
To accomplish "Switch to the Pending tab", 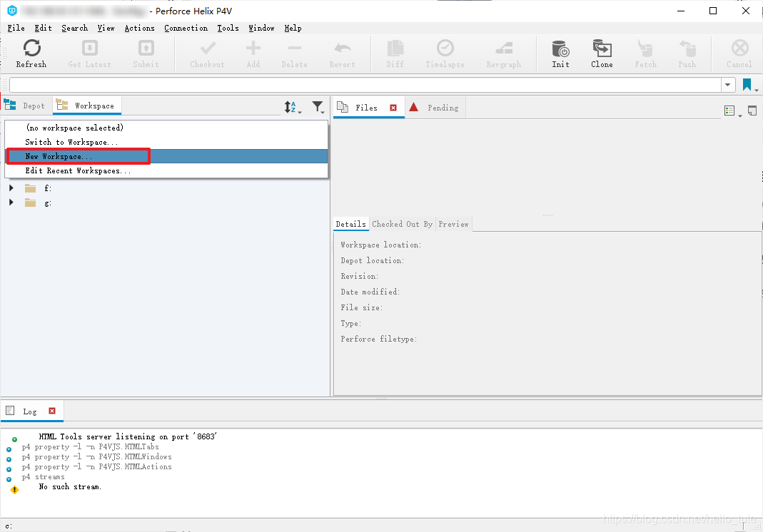I will click(435, 108).
